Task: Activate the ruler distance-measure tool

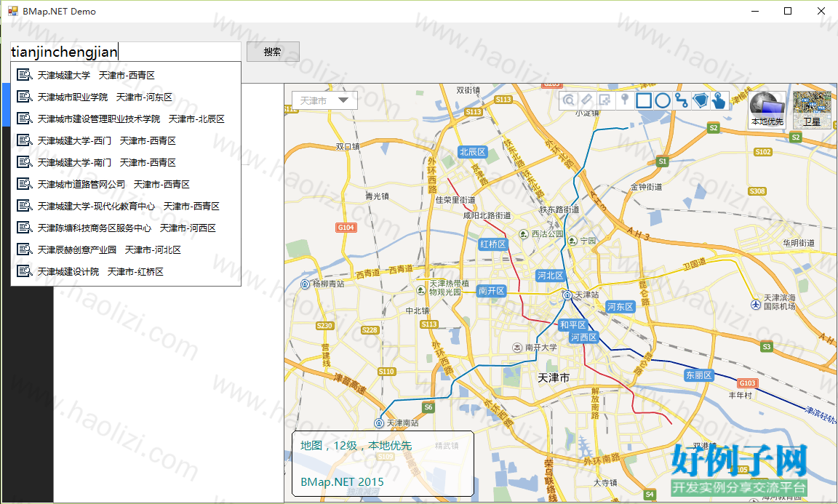Action: click(x=587, y=100)
